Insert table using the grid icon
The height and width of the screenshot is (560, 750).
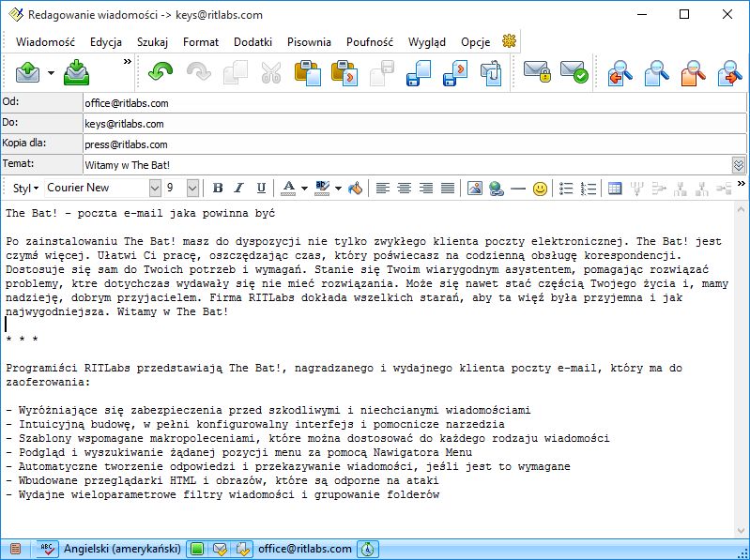coord(615,189)
